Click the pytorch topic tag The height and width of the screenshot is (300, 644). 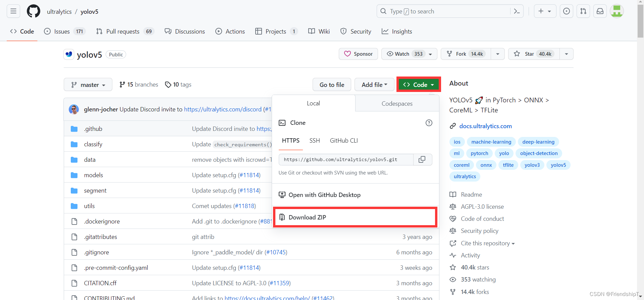coord(479,153)
